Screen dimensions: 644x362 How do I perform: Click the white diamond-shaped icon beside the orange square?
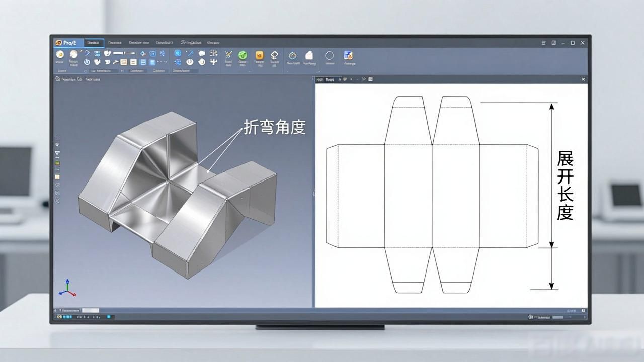click(274, 55)
